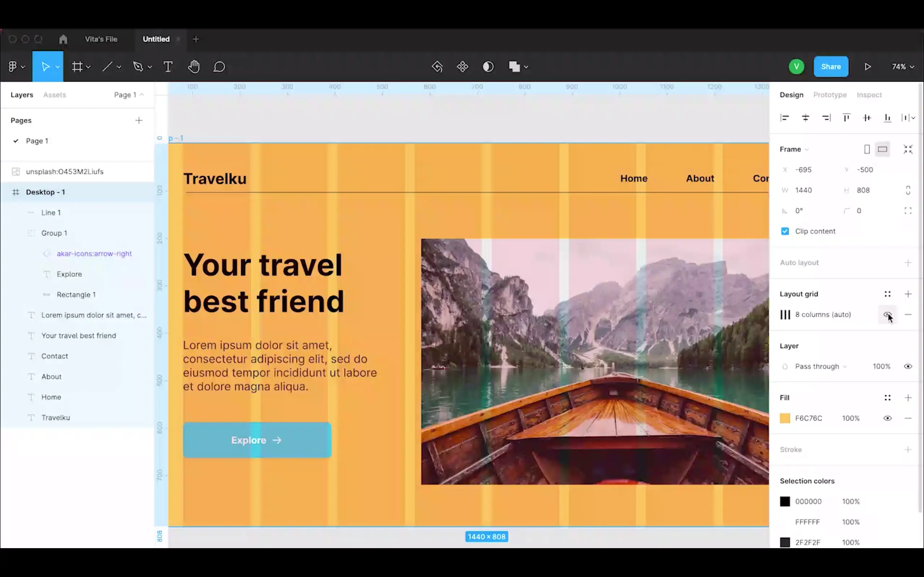Select the Text tool
The image size is (924, 577).
[x=168, y=66]
